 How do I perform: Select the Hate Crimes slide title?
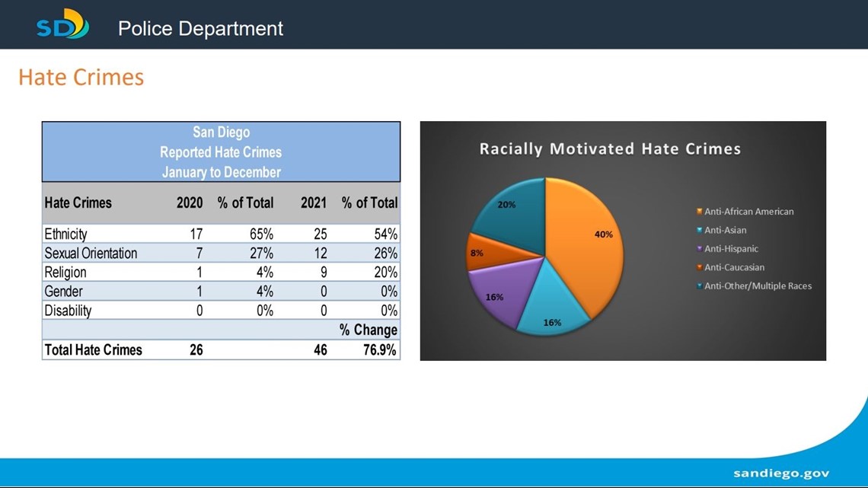tap(81, 77)
